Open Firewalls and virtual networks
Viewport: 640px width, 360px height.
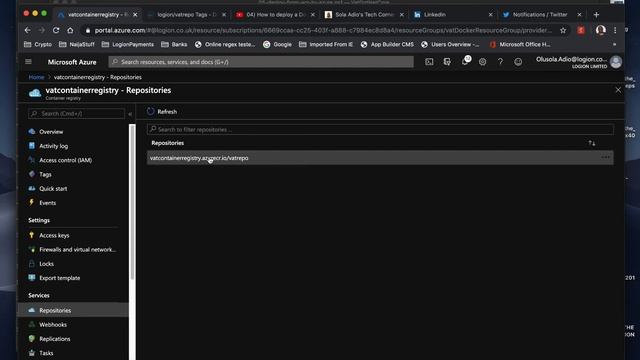tap(77, 249)
